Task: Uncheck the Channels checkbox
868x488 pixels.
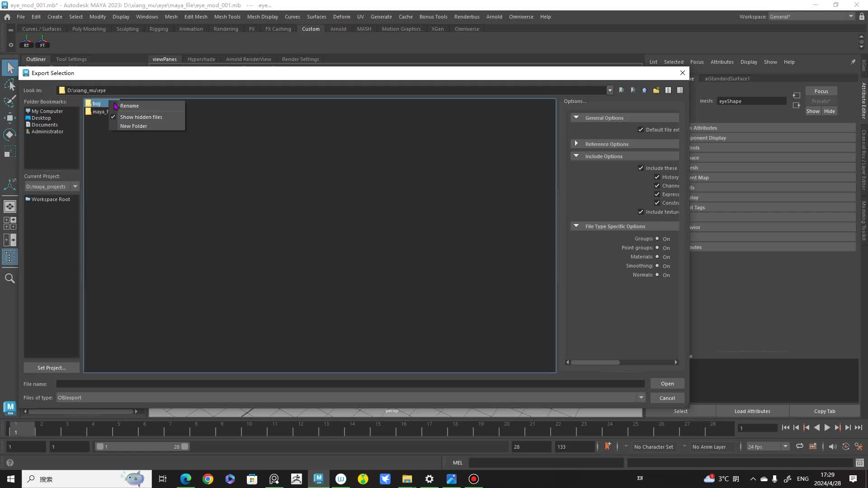Action: [x=657, y=186]
